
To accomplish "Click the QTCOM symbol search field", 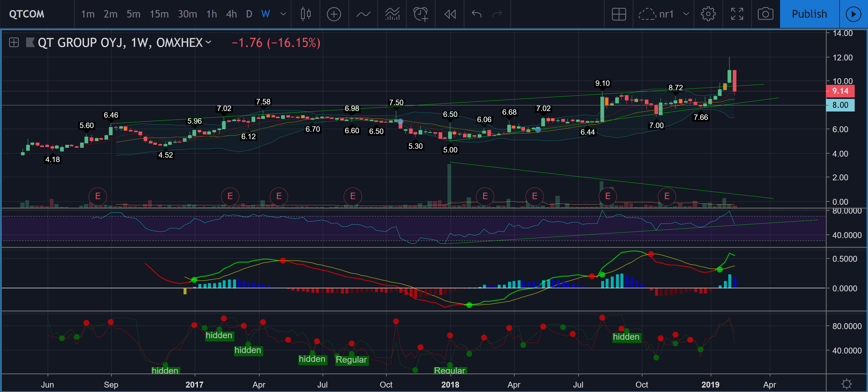I will click(x=27, y=14).
